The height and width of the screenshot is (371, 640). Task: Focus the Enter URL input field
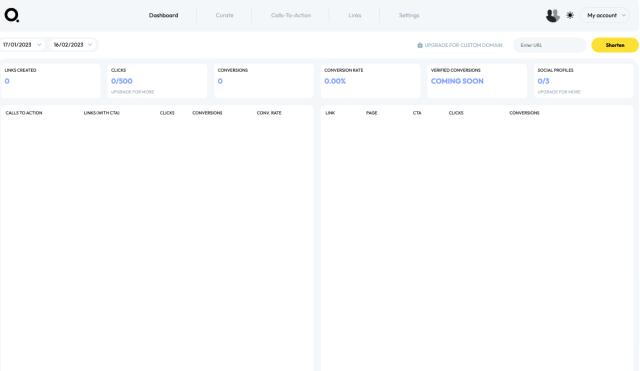click(x=549, y=45)
